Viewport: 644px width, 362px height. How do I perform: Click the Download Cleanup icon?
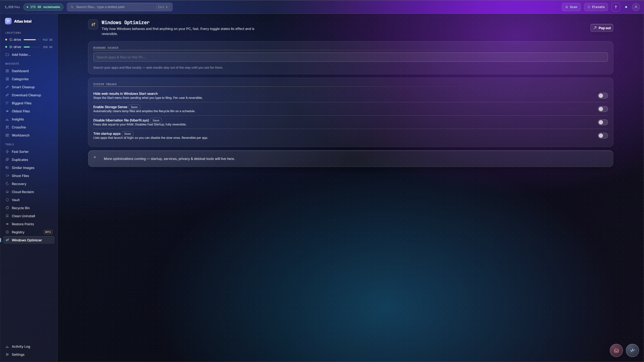[x=7, y=95]
